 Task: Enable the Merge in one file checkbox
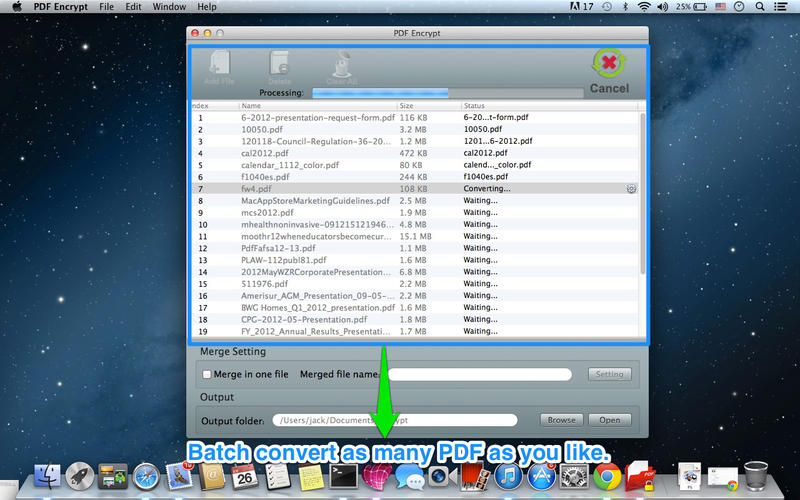207,374
